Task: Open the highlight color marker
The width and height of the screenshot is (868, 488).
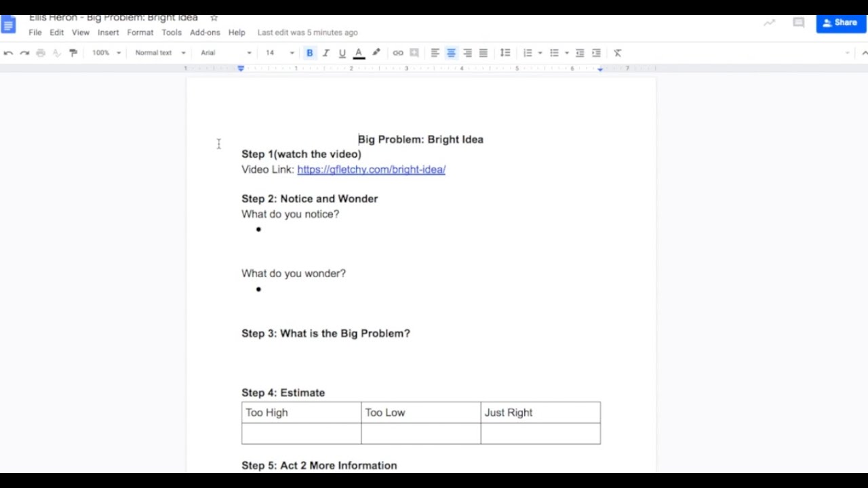Action: [x=376, y=53]
